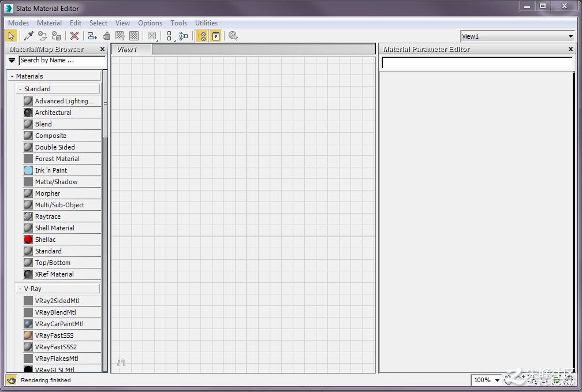Select the Morpher material entry

pyautogui.click(x=62, y=193)
